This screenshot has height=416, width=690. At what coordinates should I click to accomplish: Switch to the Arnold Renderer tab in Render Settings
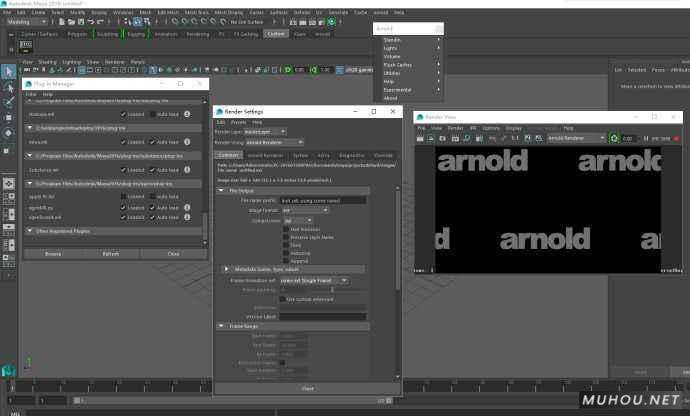pos(265,155)
